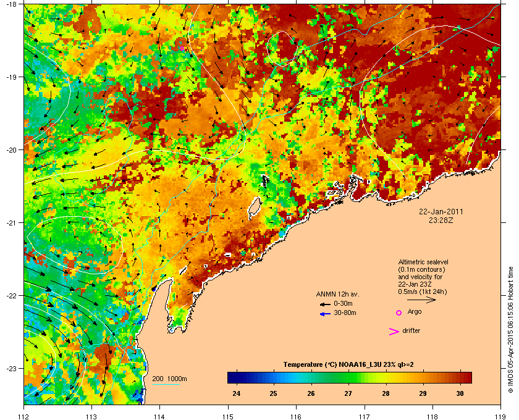Viewport: 519px width, 420px height.
Task: Click the Temperature NOAA16_L3U colorbar title
Action: 348,364
